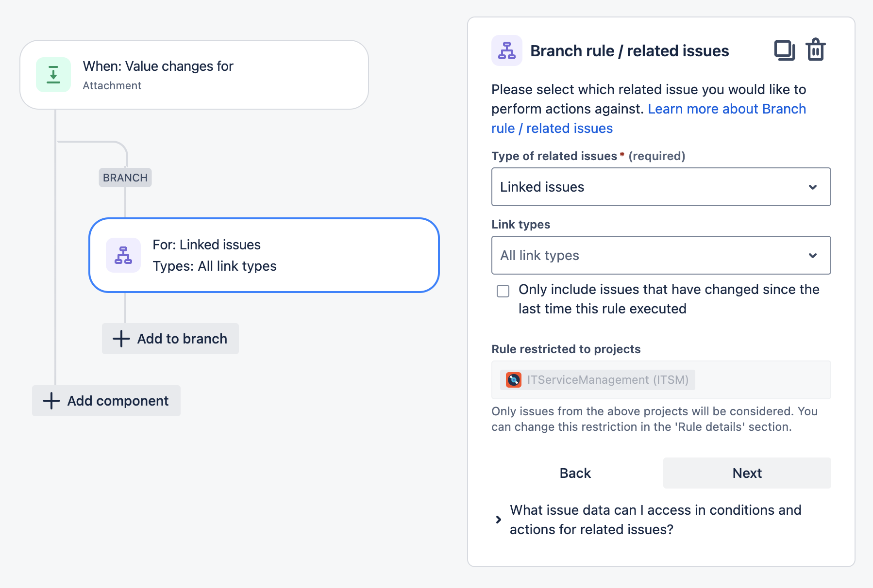Click the ITServiceManagement project avatar icon
This screenshot has width=873, height=588.
click(514, 380)
